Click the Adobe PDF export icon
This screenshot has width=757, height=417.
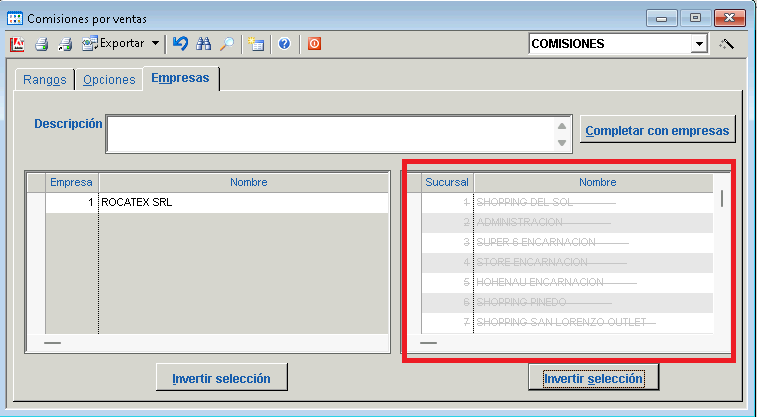coord(17,44)
